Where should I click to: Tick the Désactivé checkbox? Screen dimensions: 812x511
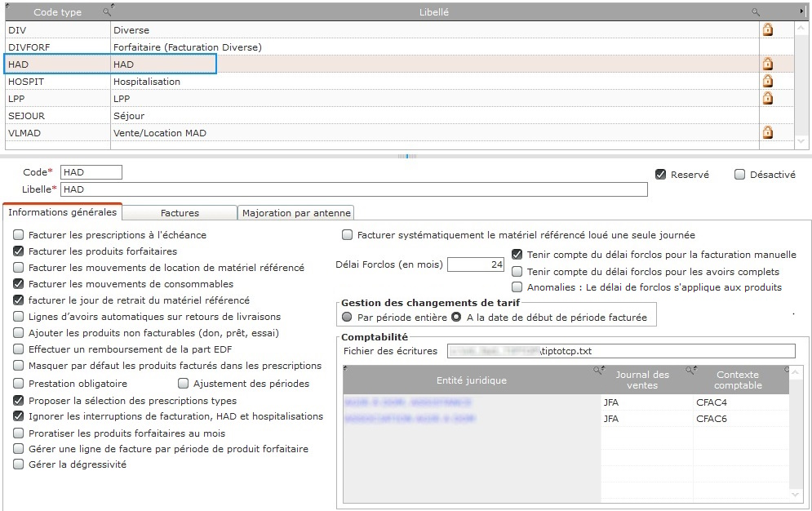740,175
